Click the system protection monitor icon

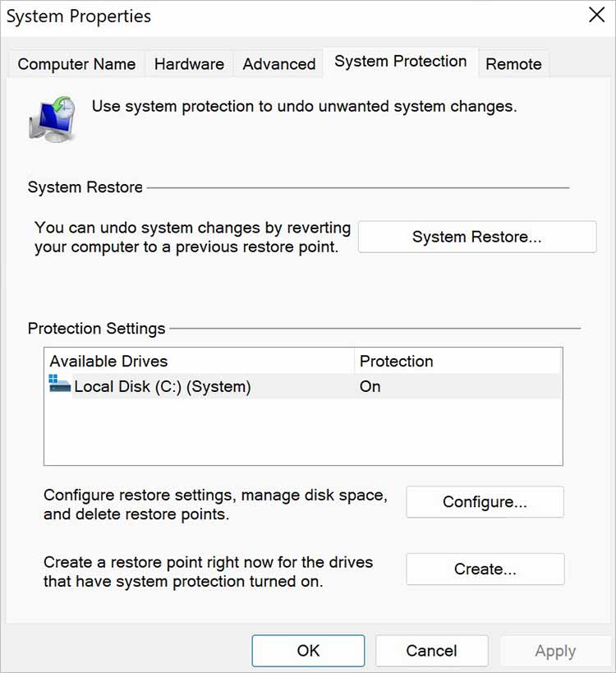click(x=53, y=118)
